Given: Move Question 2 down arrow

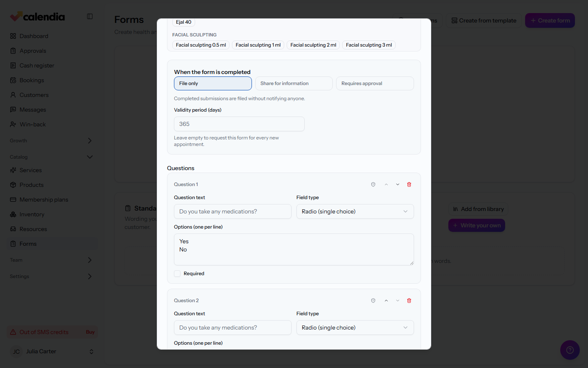Looking at the screenshot, I should click(x=398, y=301).
